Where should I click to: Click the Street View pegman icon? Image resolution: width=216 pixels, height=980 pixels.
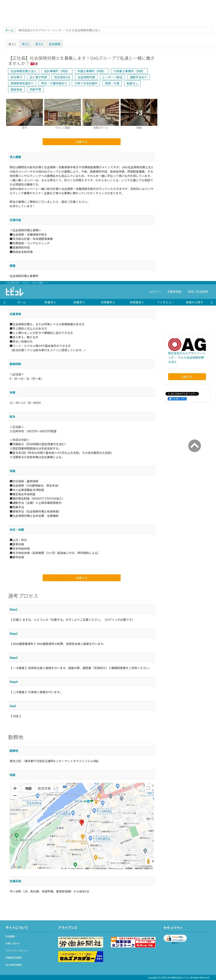coord(148,861)
